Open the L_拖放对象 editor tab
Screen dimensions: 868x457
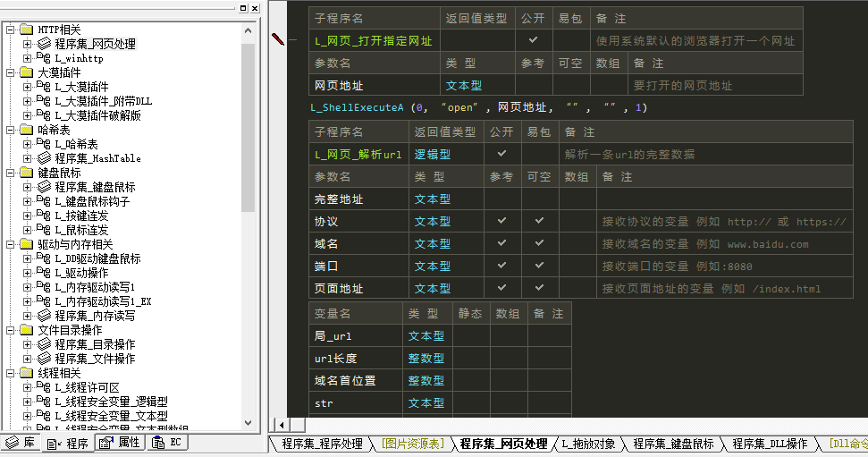(588, 444)
